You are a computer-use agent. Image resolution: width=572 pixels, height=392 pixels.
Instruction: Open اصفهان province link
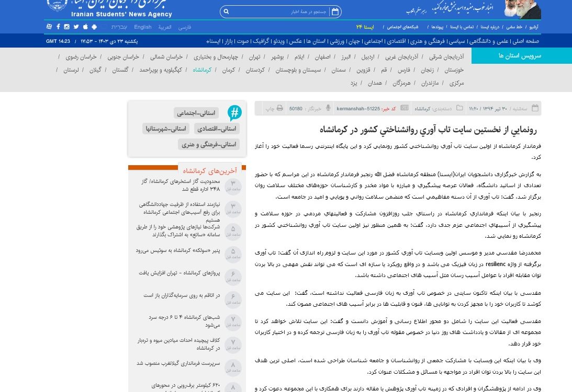pos(323,57)
